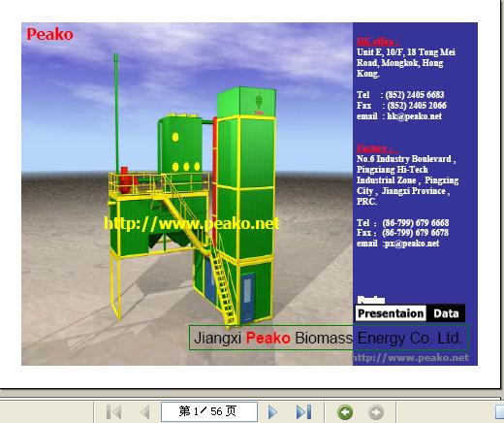Jump to the last page
The image size is (504, 423).
[x=303, y=412]
